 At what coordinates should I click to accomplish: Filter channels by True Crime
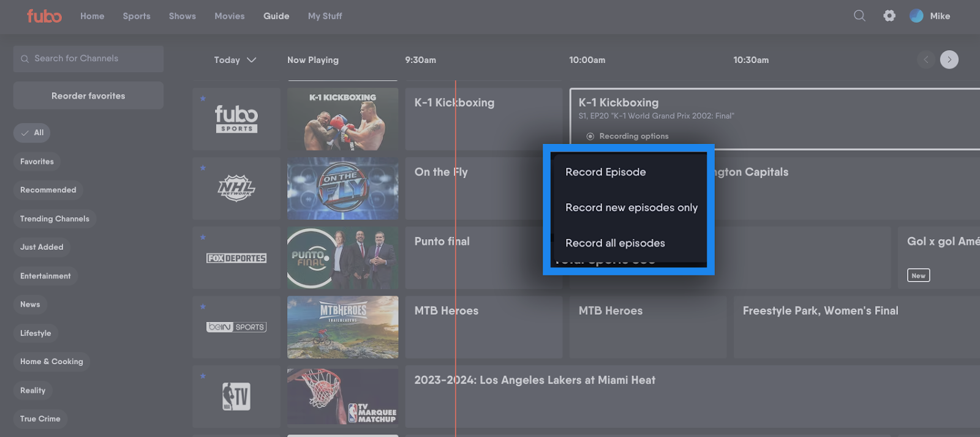(40, 419)
